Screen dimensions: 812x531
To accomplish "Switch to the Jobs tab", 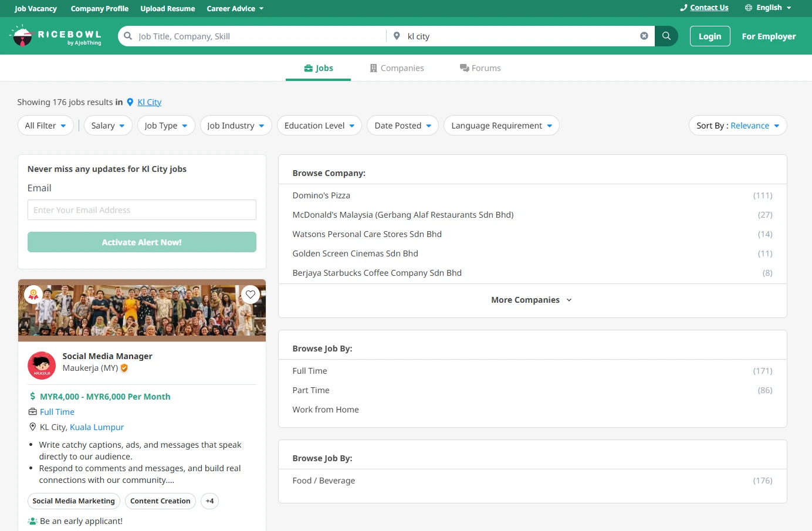I will [x=318, y=68].
